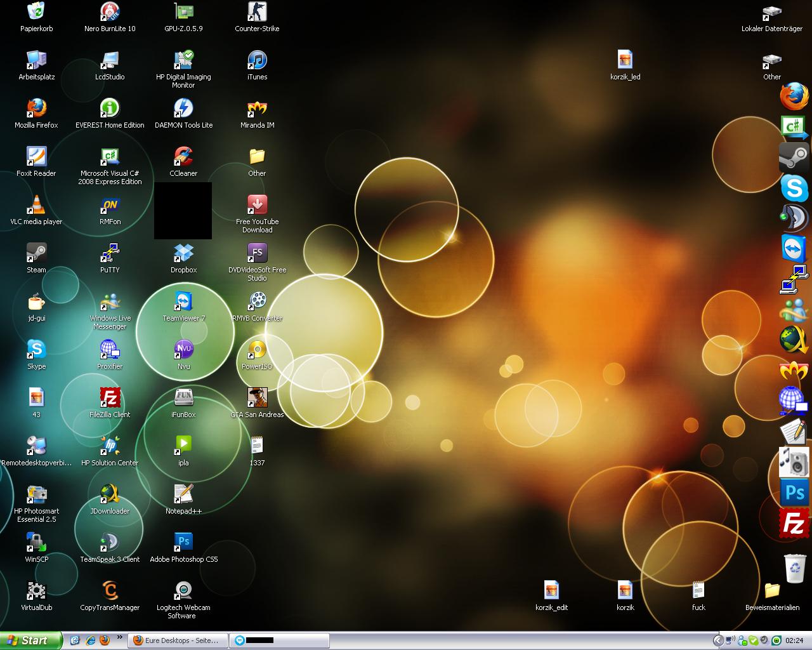Click the VLC media player icon
The image size is (812, 650).
[x=36, y=205]
